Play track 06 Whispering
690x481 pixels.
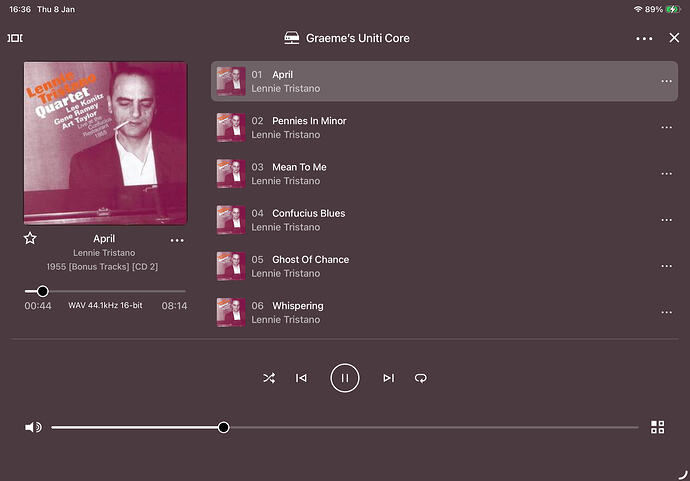444,312
